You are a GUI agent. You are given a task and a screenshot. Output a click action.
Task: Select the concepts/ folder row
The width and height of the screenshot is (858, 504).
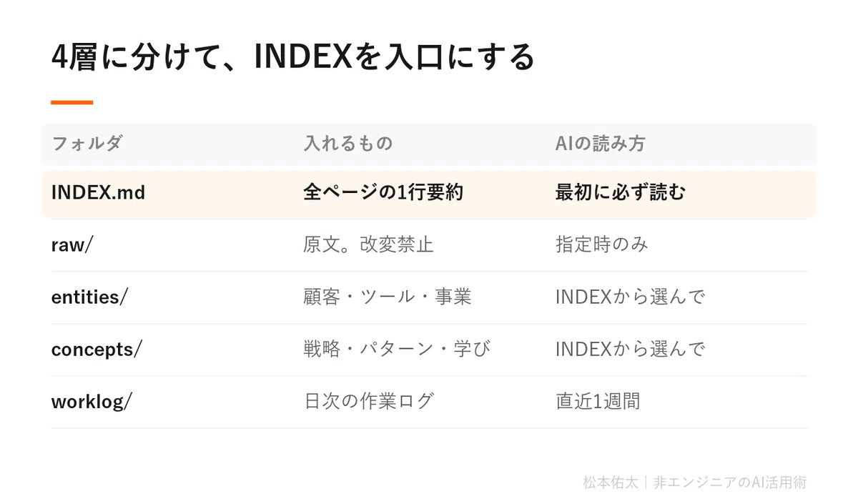coord(429,350)
